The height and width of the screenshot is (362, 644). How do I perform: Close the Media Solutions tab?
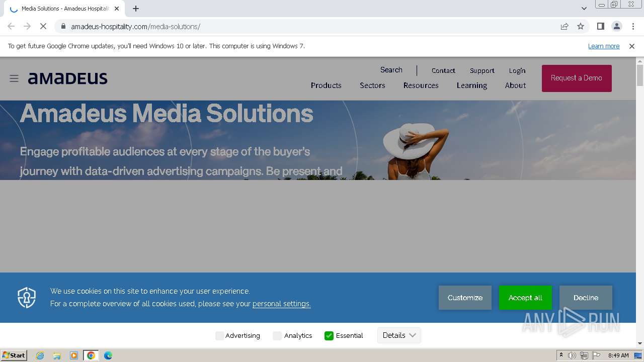[117, 9]
